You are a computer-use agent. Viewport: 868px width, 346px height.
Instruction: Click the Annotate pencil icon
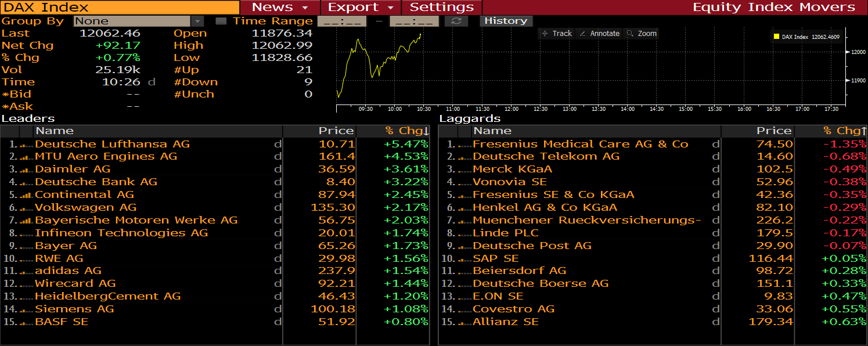pos(582,34)
